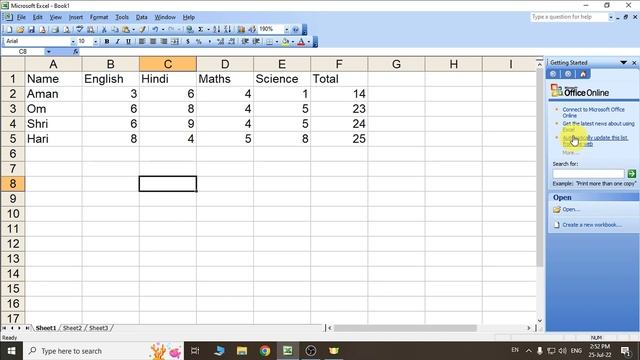The image size is (640, 360).
Task: Click the AutoSum sigma icon
Action: coord(200,29)
